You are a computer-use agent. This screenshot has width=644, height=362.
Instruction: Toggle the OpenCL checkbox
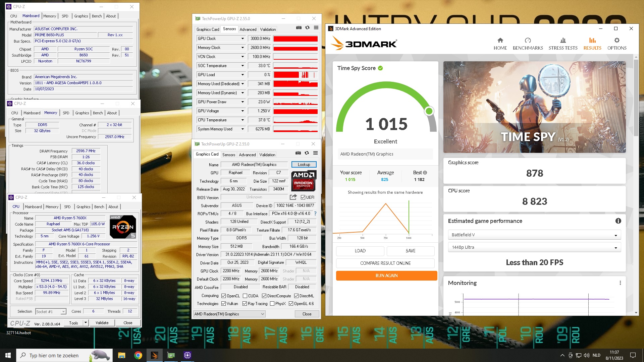coord(224,296)
